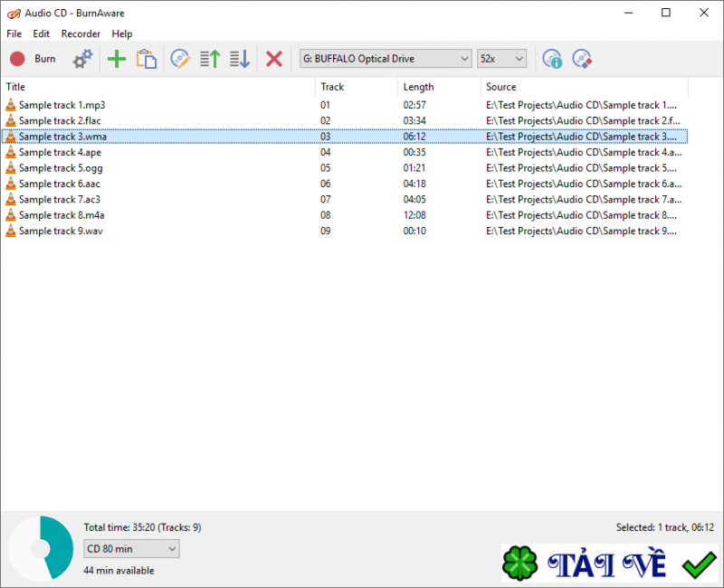Click source path of Sample track 6
724x588 pixels.
pyautogui.click(x=584, y=184)
